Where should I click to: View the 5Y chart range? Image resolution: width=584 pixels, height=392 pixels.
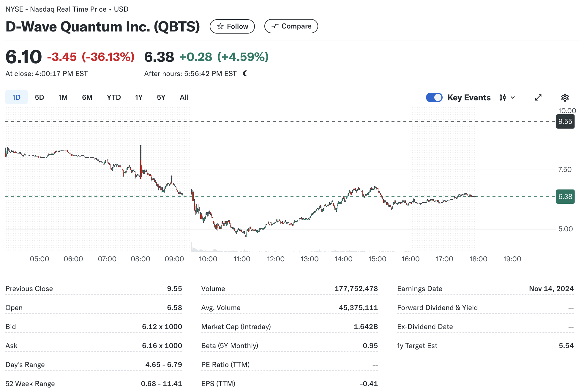point(161,97)
